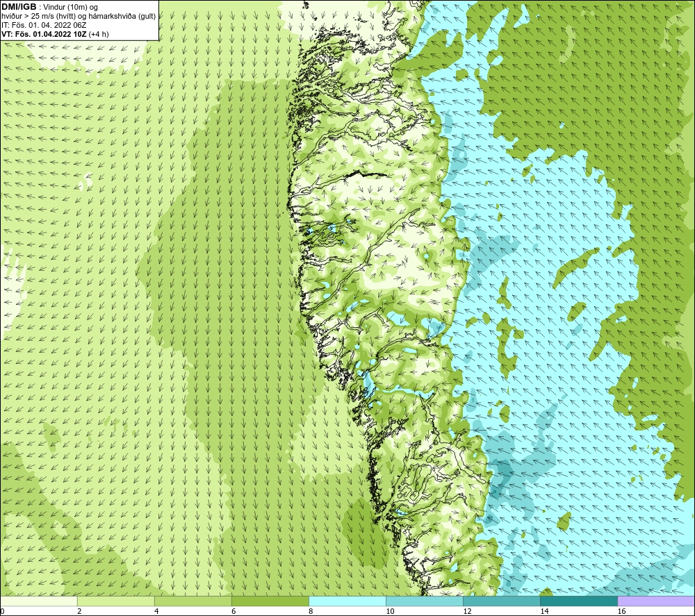Click the dark teal 14–16 m/s swatch

click(x=579, y=601)
